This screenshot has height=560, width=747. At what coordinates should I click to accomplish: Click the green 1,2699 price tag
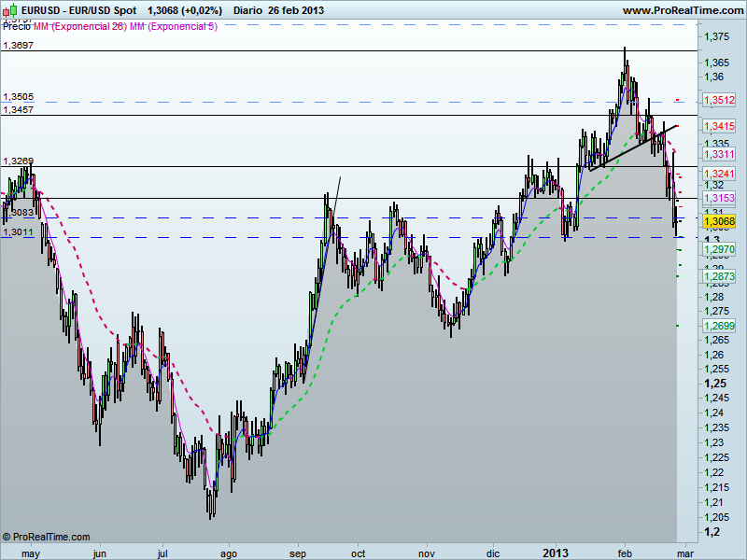point(719,326)
